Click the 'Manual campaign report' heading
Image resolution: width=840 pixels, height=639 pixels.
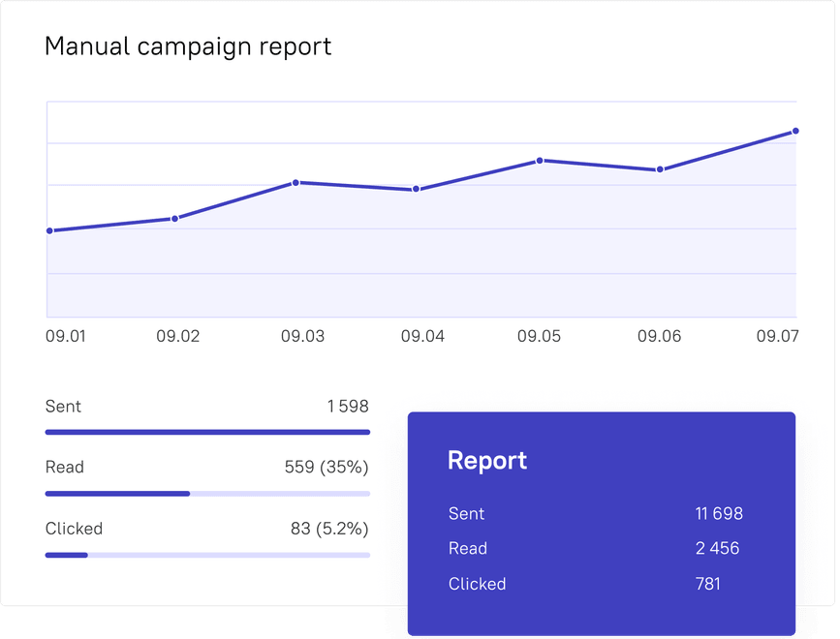[x=188, y=47]
